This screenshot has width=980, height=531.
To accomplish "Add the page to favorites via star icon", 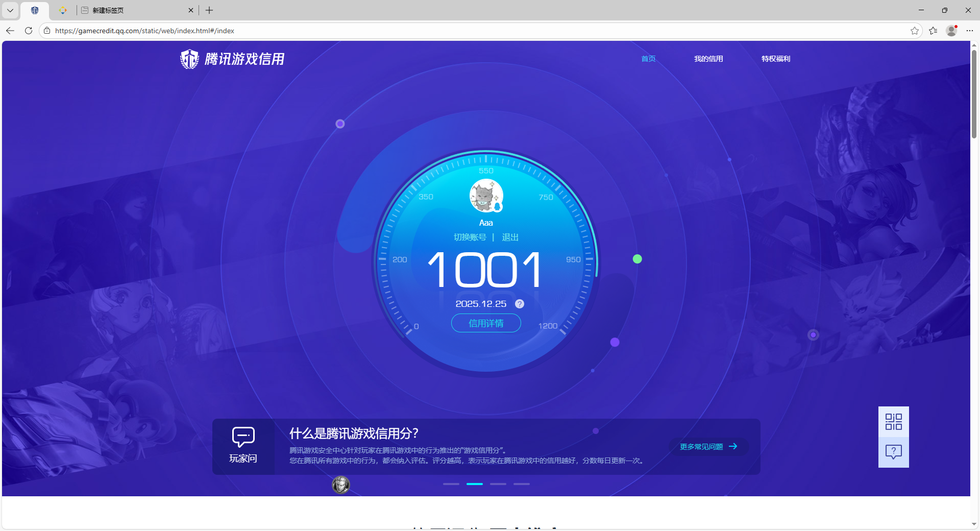I will click(x=915, y=31).
